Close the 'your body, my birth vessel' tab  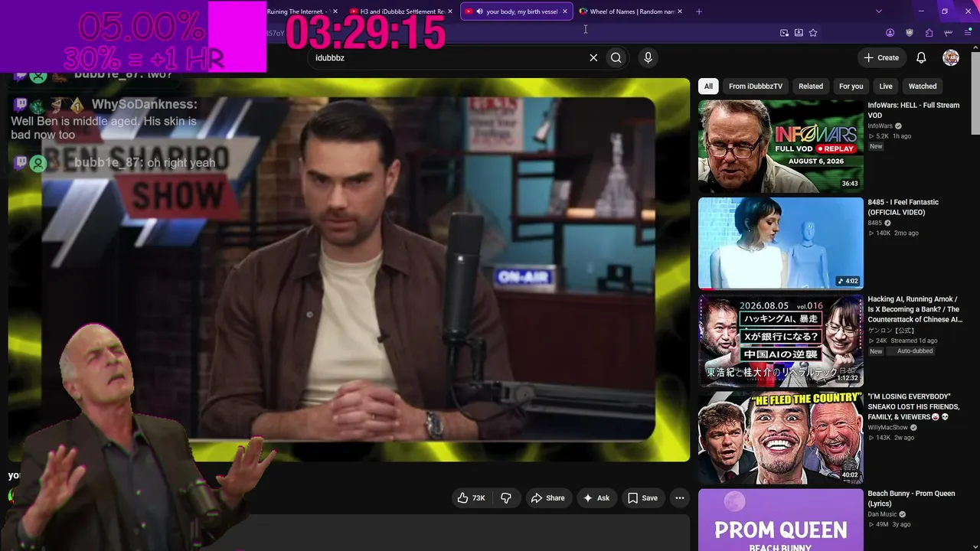coord(565,11)
